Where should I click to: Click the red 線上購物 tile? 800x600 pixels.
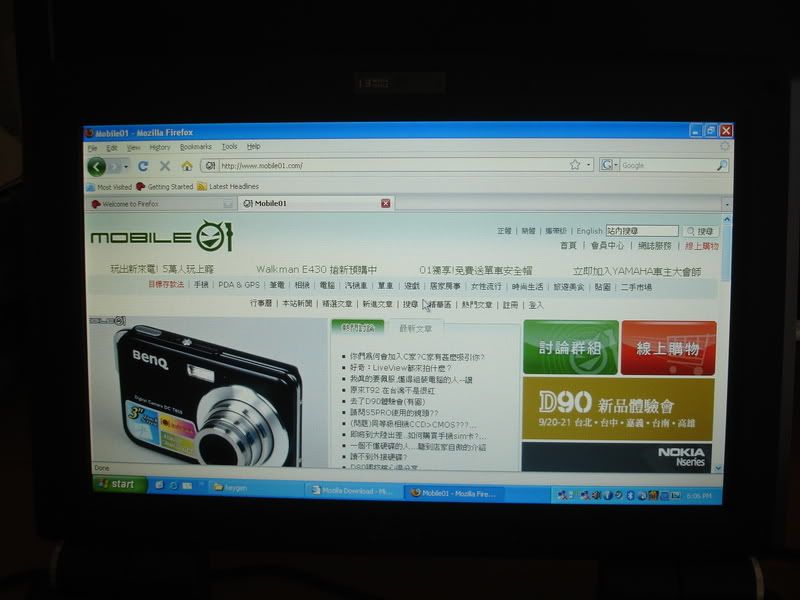(x=668, y=348)
